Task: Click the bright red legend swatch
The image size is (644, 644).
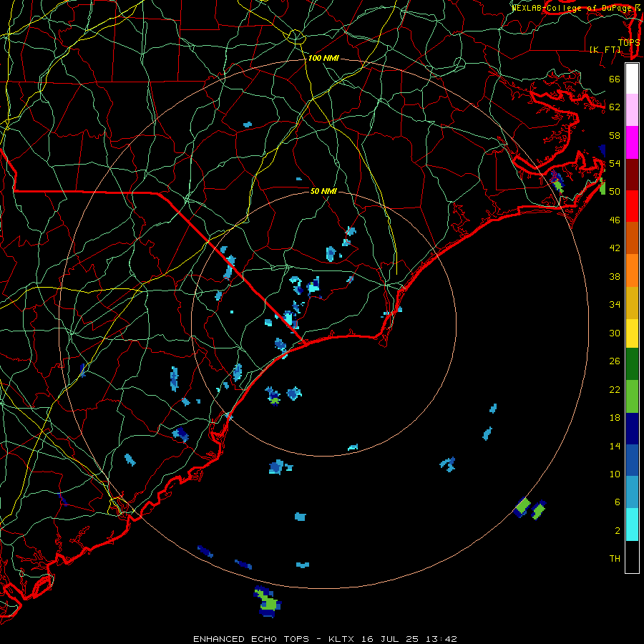Action: pos(632,206)
